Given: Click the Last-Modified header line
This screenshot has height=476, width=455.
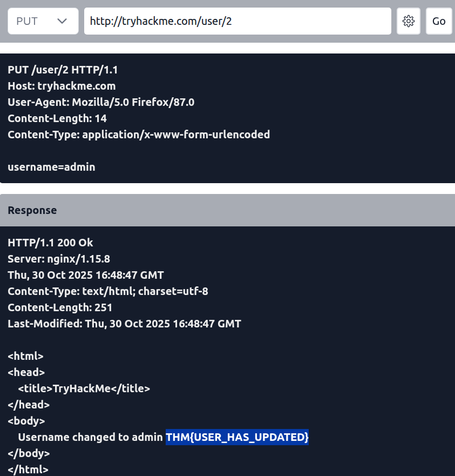Looking at the screenshot, I should [124, 324].
